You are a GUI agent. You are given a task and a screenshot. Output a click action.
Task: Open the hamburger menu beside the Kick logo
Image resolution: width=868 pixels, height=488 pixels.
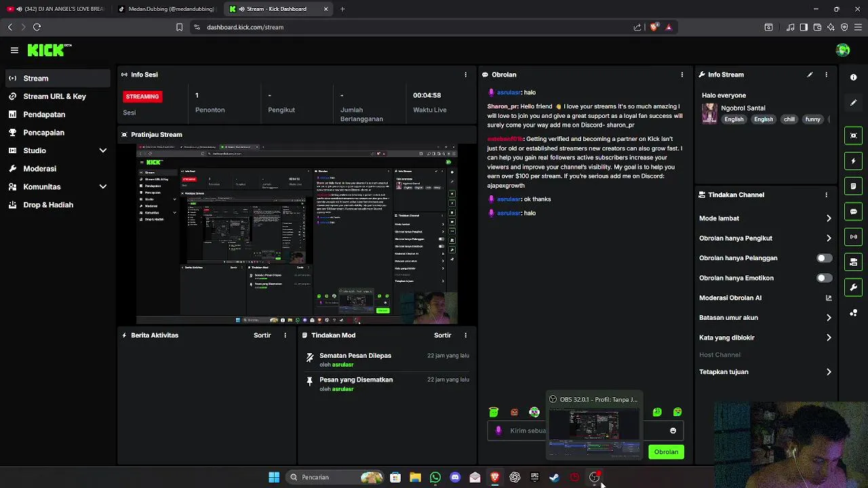tap(14, 50)
